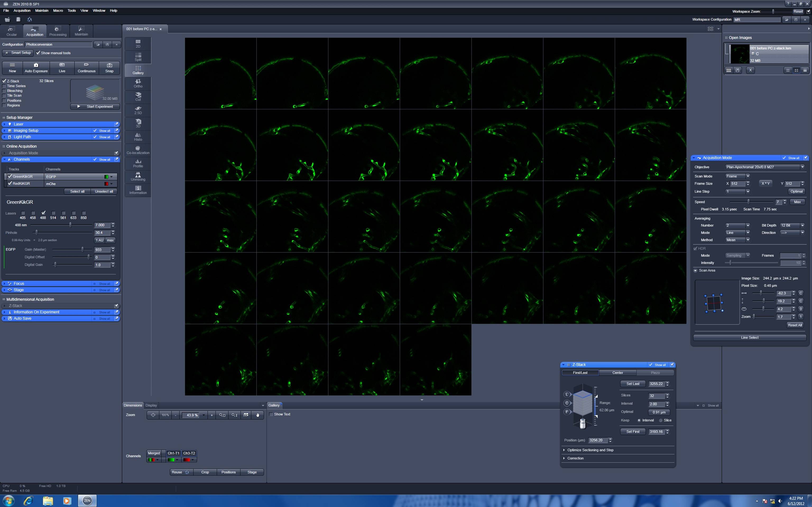Viewport: 812px width, 507px height.
Task: Open the Co-localization view
Action: 138,150
